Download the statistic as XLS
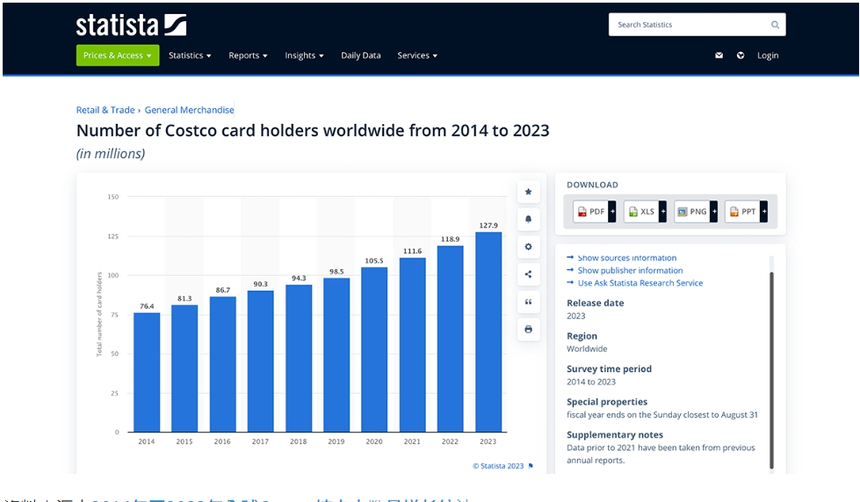 coord(641,211)
